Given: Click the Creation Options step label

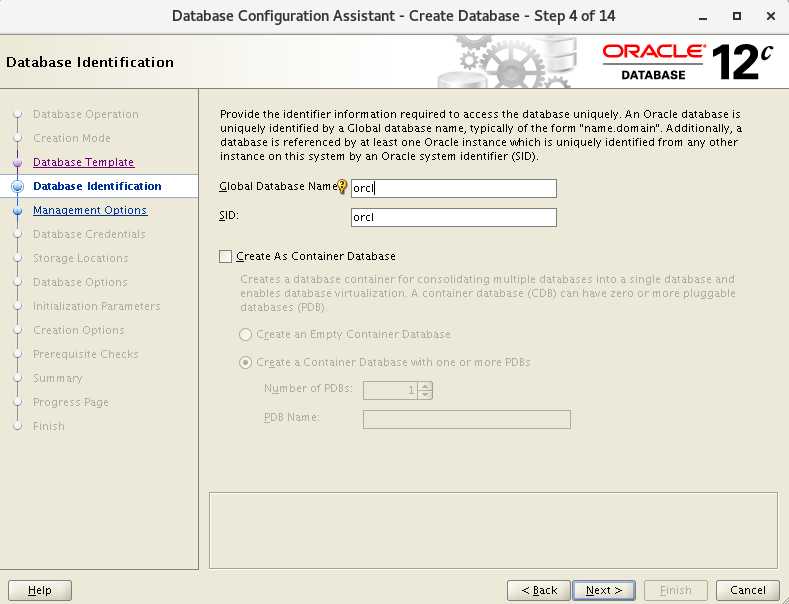Looking at the screenshot, I should pos(78,330).
